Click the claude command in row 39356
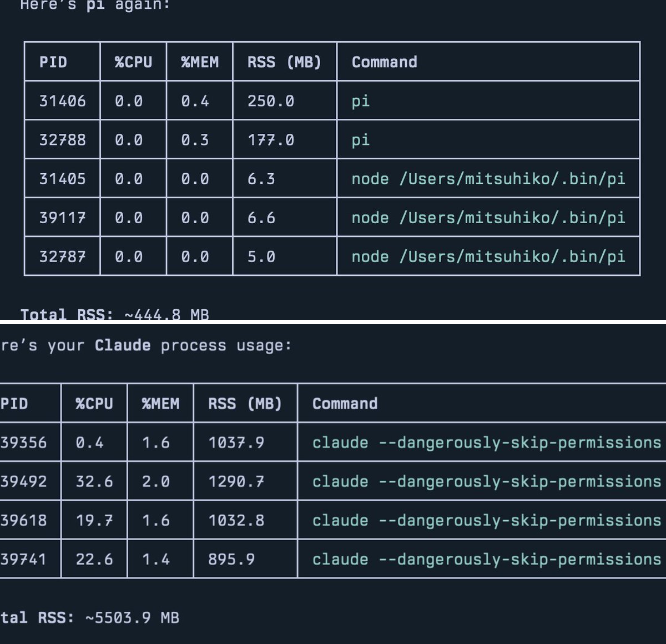The height and width of the screenshot is (644, 666). coord(487,442)
